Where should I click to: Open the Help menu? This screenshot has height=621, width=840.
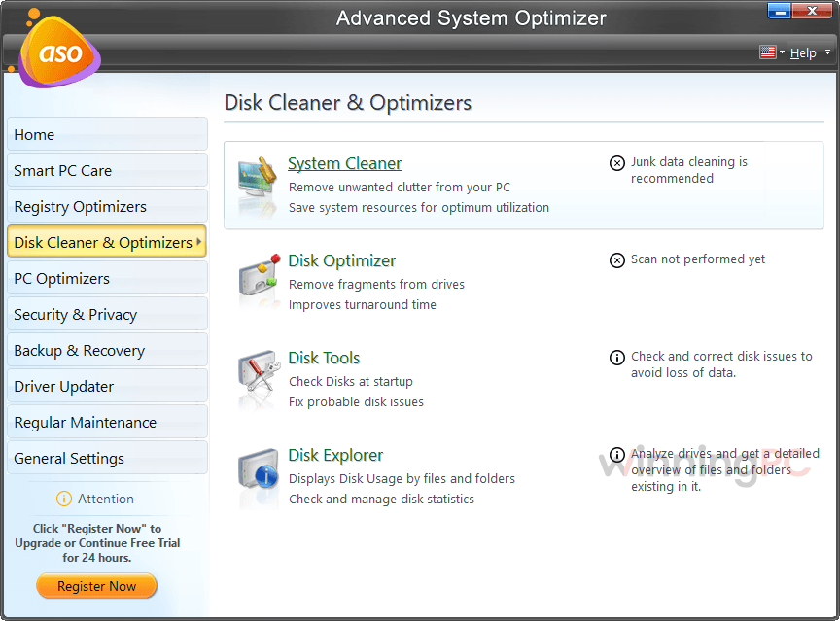point(803,52)
